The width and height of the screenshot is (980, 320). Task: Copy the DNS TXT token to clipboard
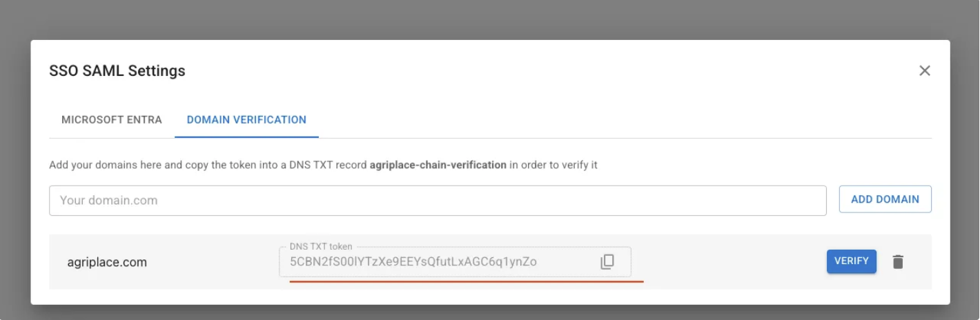click(607, 262)
